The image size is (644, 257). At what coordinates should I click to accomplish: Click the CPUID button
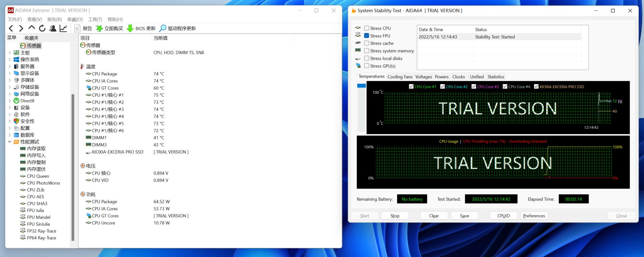pos(503,216)
